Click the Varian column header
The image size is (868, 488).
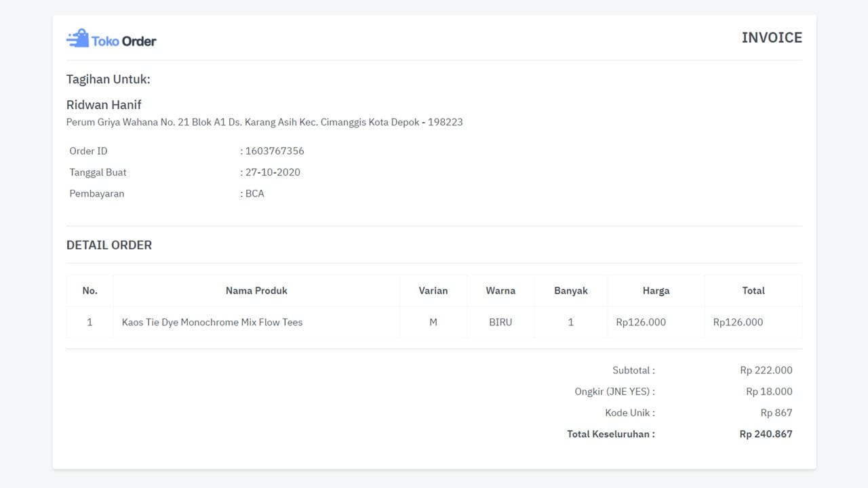pyautogui.click(x=433, y=290)
